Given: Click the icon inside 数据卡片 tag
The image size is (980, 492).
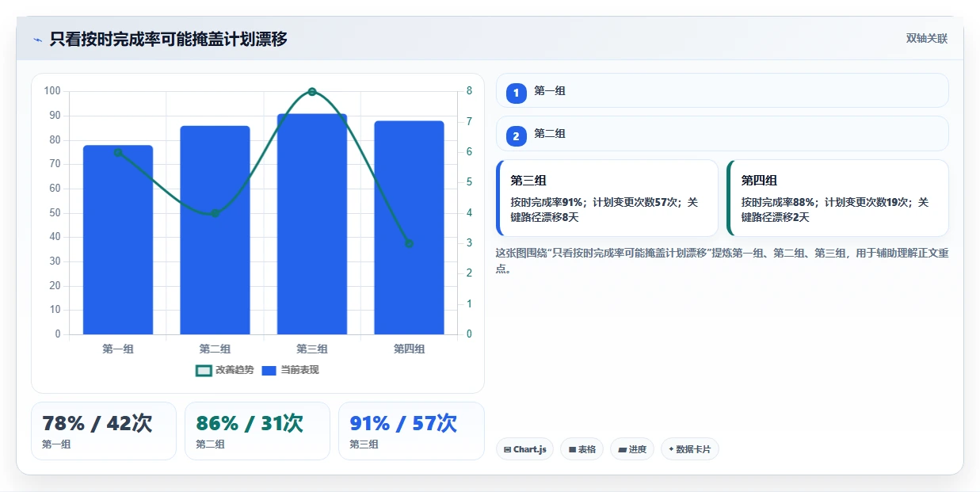Looking at the screenshot, I should 671,449.
